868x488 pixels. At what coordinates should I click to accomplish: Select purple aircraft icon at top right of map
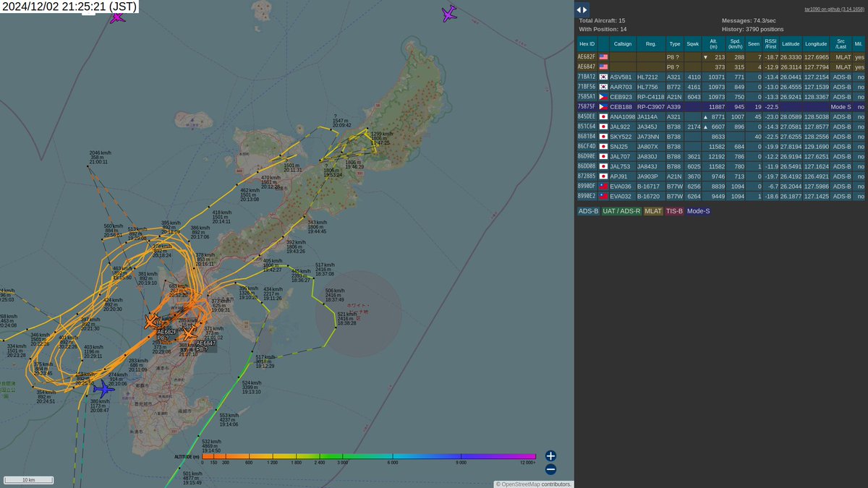449,13
